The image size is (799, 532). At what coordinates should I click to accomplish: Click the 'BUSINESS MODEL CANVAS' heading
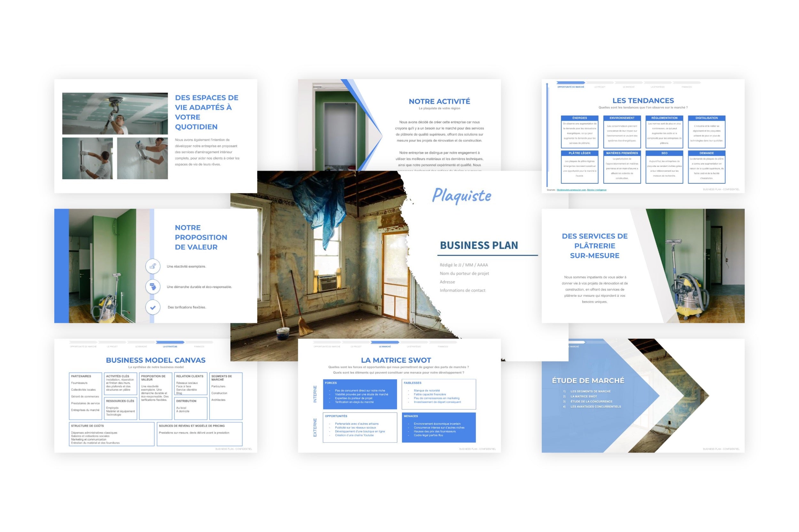[156, 360]
